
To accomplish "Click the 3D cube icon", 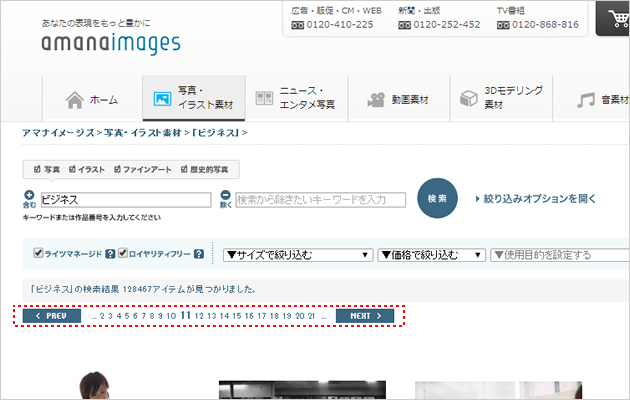I will point(468,98).
